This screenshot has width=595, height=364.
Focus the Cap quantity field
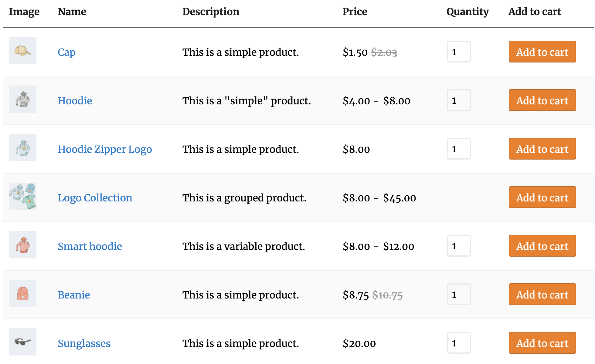click(x=459, y=52)
